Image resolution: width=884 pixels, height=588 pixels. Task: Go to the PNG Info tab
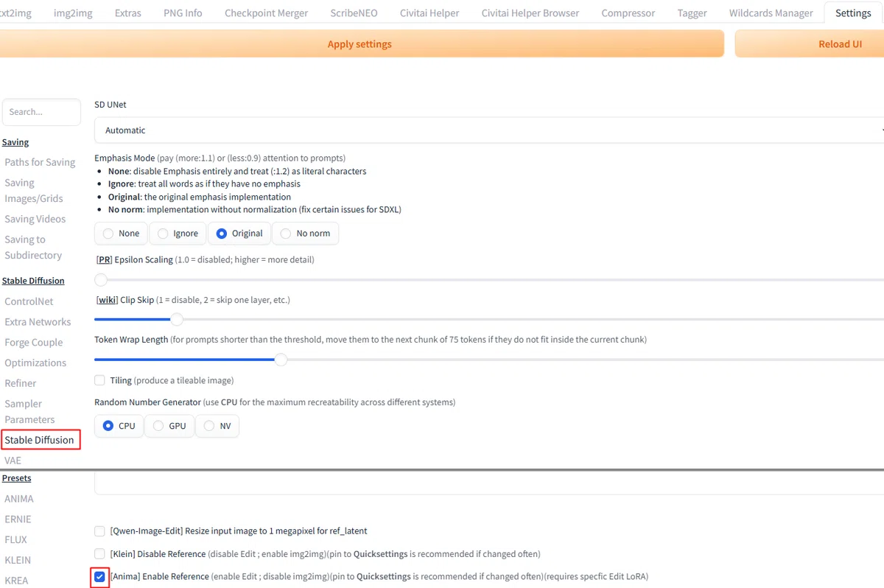coord(183,13)
